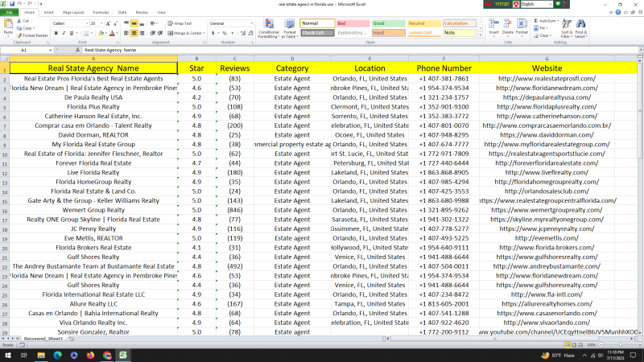The width and height of the screenshot is (644, 362).
Task: Toggle Center horizontal alignment
Action: (134, 33)
